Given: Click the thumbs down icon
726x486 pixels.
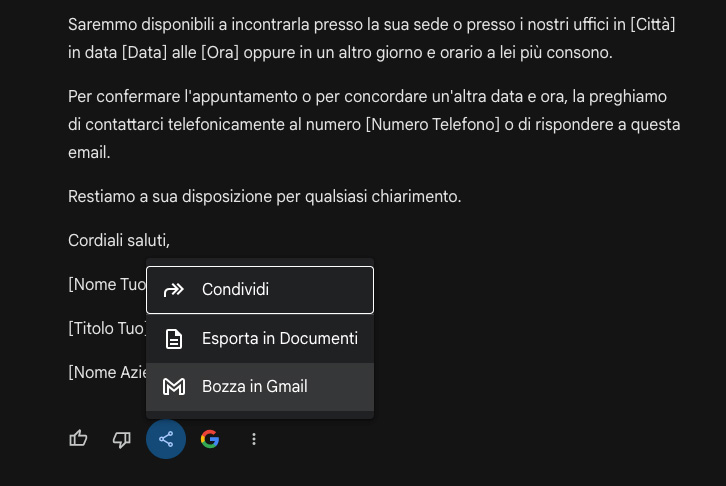Looking at the screenshot, I should [x=122, y=439].
